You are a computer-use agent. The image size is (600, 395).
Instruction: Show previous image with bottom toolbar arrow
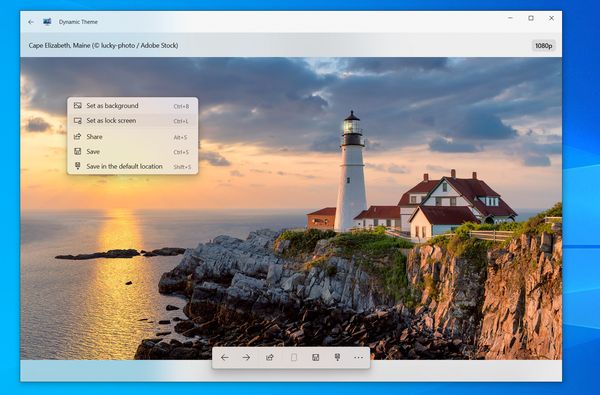pos(225,357)
